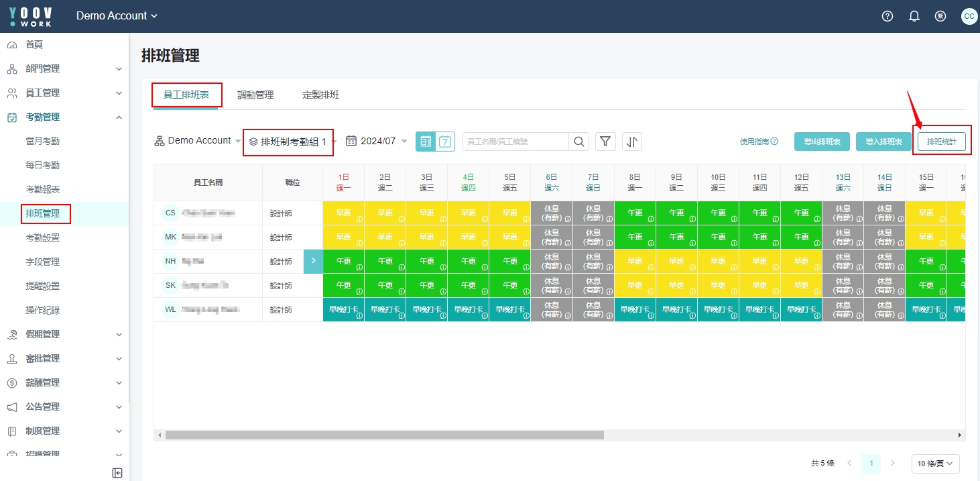Open the notifications bell
980x481 pixels.
click(x=914, y=16)
